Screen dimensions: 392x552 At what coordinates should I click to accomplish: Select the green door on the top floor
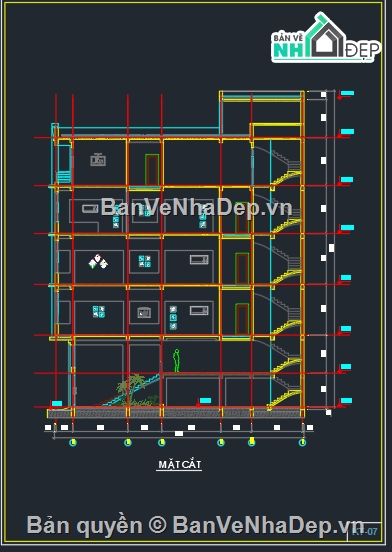152,170
